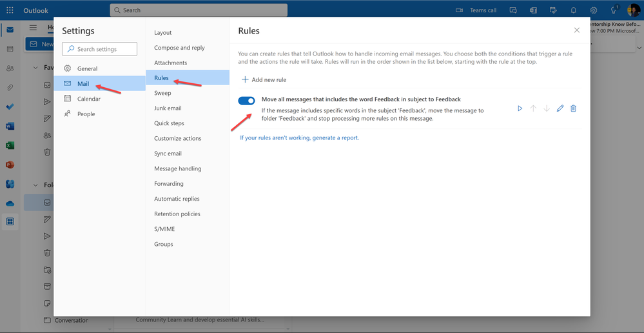Click the New mail button
Viewport: 644px width, 333px height.
40,44
